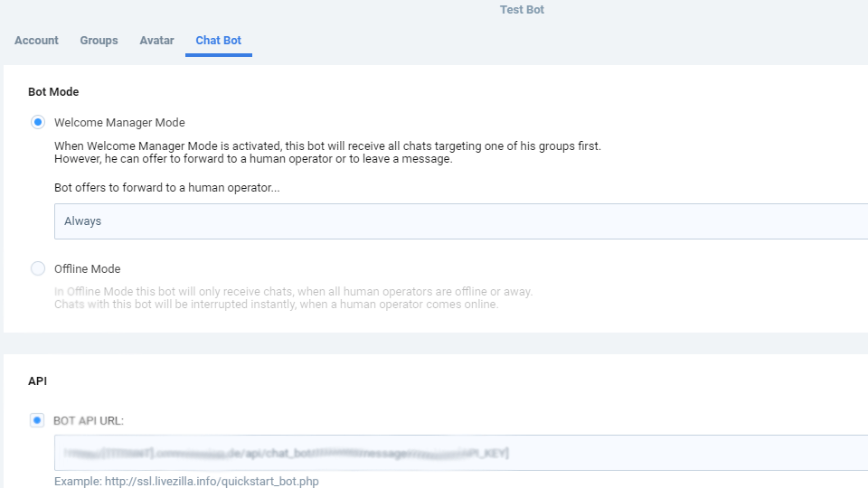The width and height of the screenshot is (868, 488).
Task: Click the Offline Mode description paragraph
Action: [x=293, y=297]
